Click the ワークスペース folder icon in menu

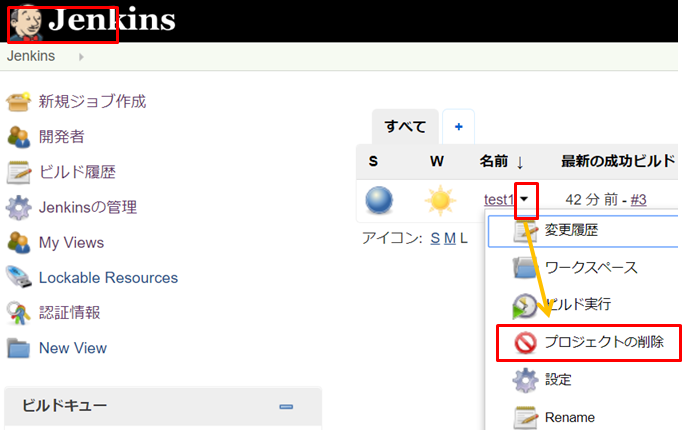(x=525, y=268)
